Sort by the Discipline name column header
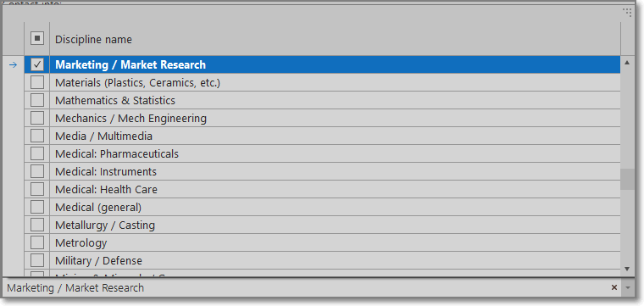This screenshot has width=644, height=306. (x=94, y=40)
